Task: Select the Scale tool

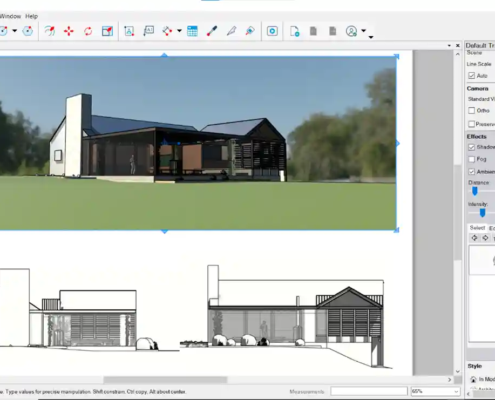Action: (107, 31)
